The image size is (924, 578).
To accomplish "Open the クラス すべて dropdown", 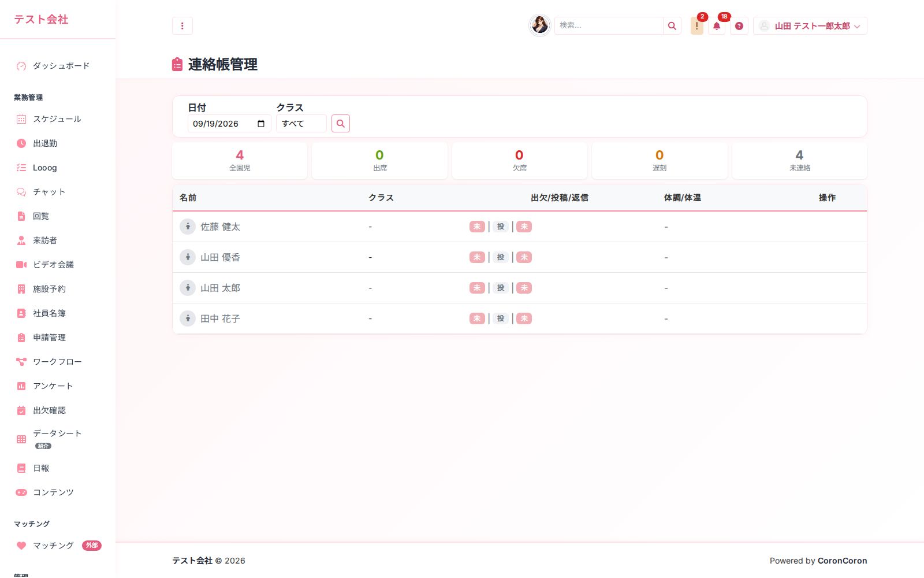I will click(301, 123).
